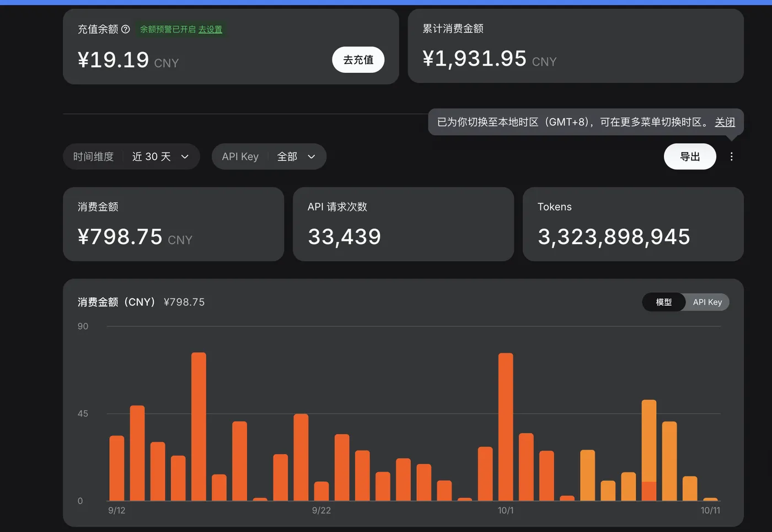The height and width of the screenshot is (532, 772).
Task: Click the 累计消费金额 card title
Action: [x=453, y=29]
